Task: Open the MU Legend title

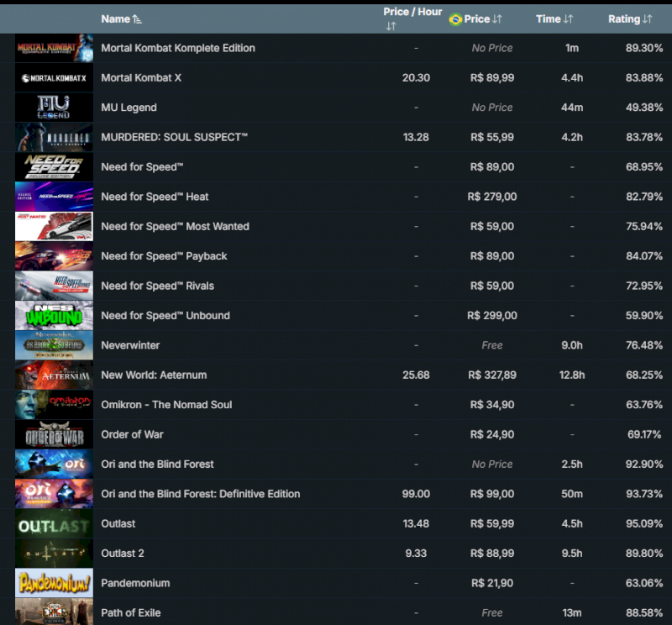Action: (x=129, y=108)
